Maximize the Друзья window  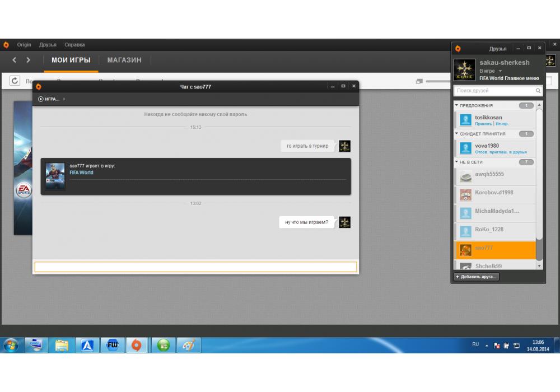point(529,48)
